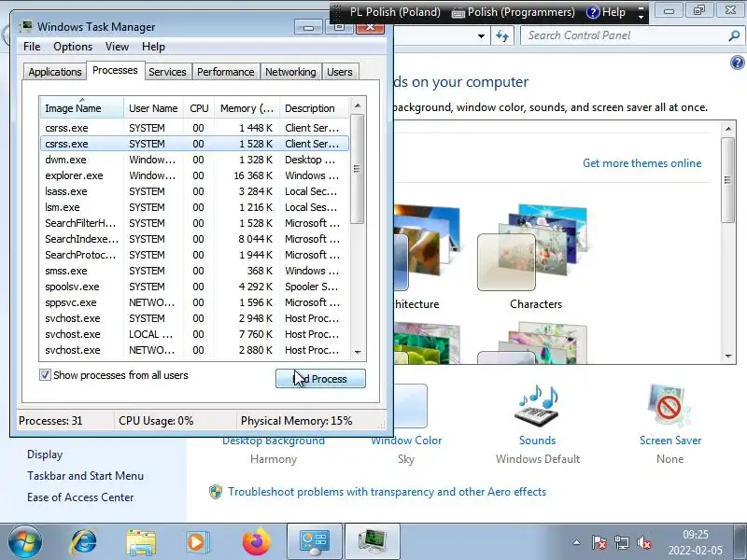Select the dwm.exe process row

click(x=195, y=160)
